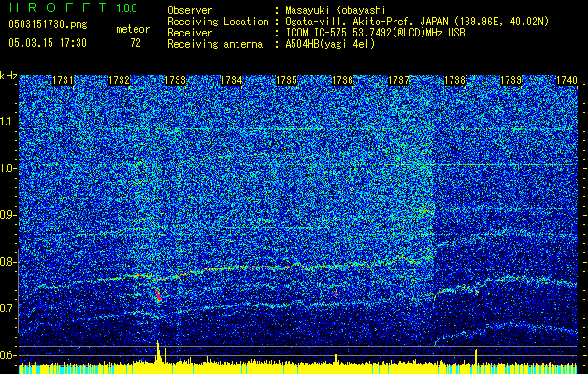The image size is (588, 374).
Task: Click the 1739 time marker
Action: pos(510,80)
